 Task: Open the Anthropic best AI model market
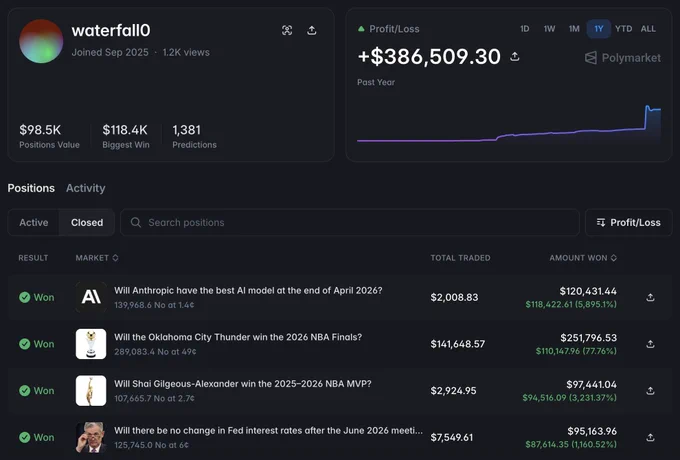(248, 290)
